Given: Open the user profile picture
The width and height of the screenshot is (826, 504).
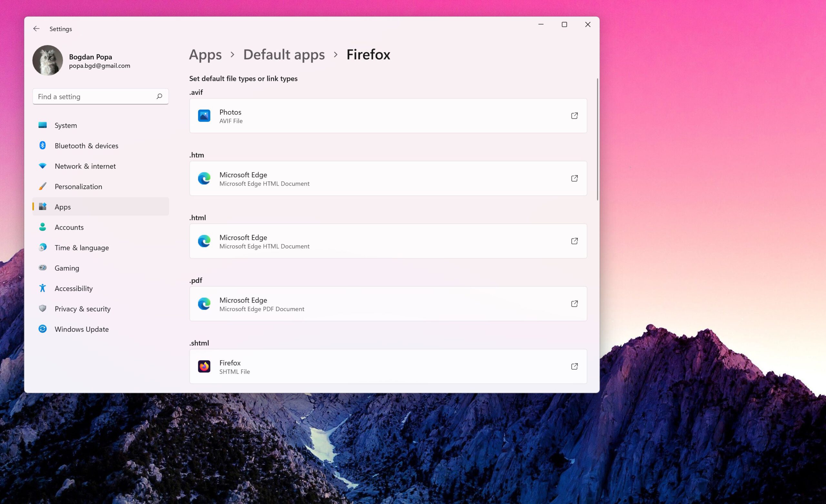Looking at the screenshot, I should tap(48, 60).
